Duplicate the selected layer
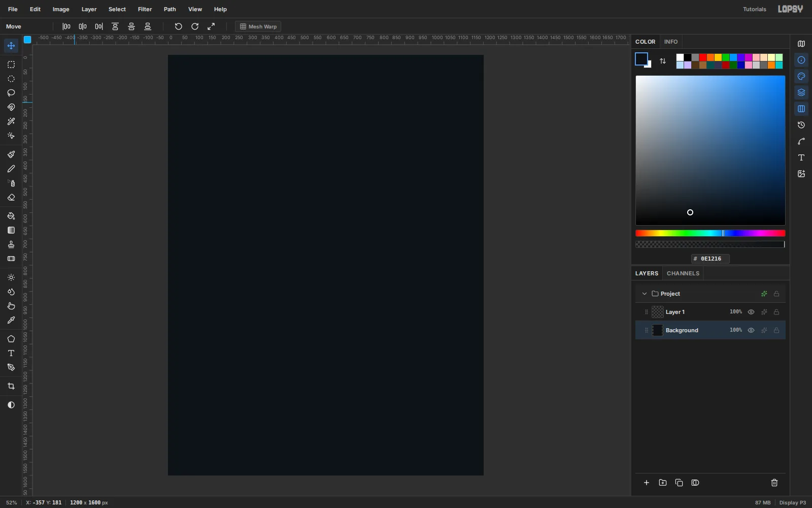 [679, 483]
